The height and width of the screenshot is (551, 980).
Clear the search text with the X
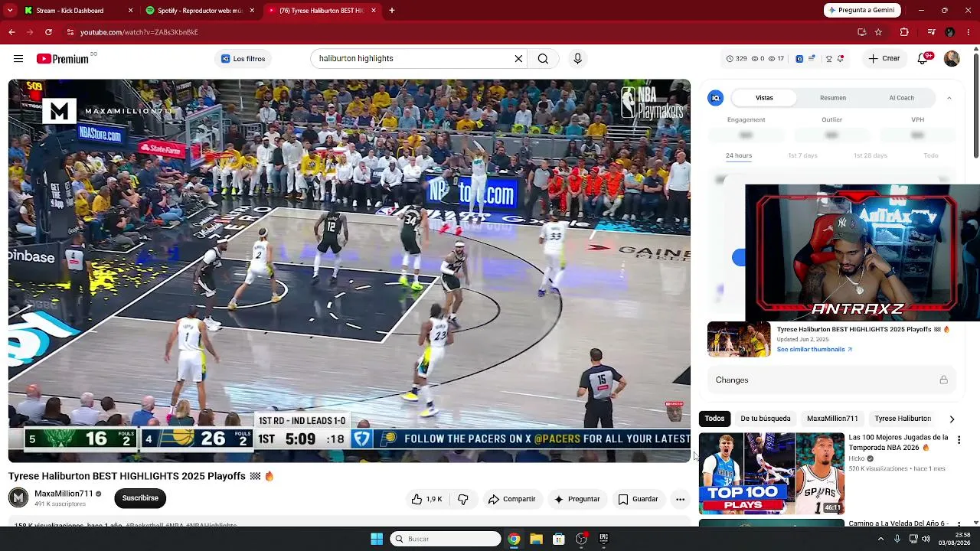[518, 59]
